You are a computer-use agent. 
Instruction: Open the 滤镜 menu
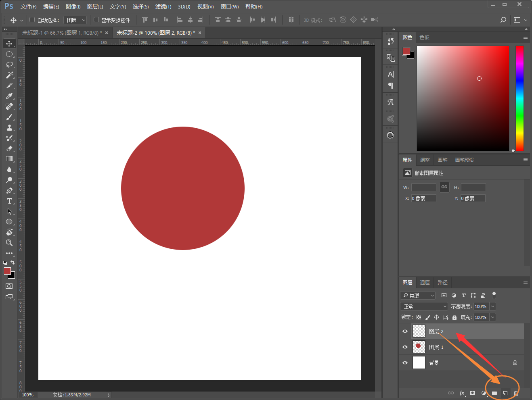[x=163, y=6]
